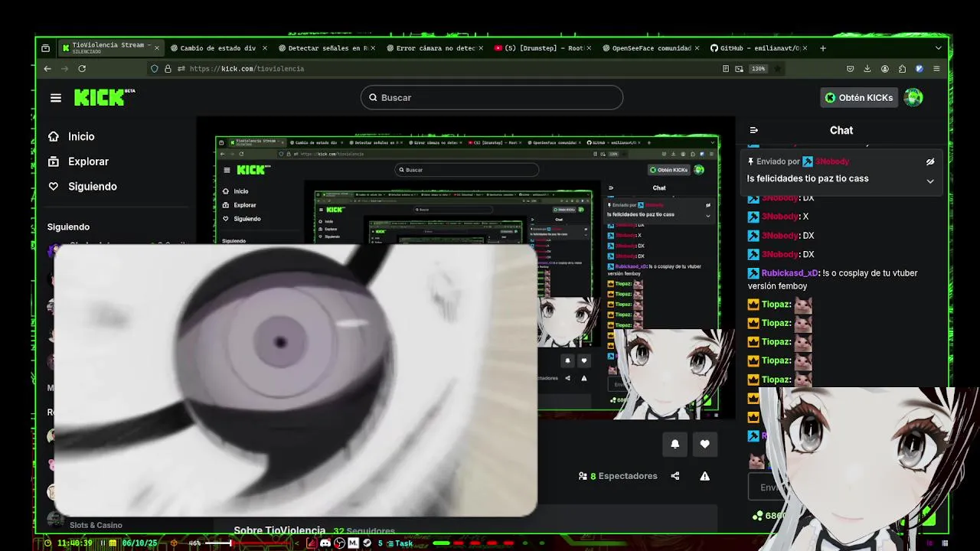The height and width of the screenshot is (551, 980).
Task: Open a new browser tab
Action: coord(823,48)
